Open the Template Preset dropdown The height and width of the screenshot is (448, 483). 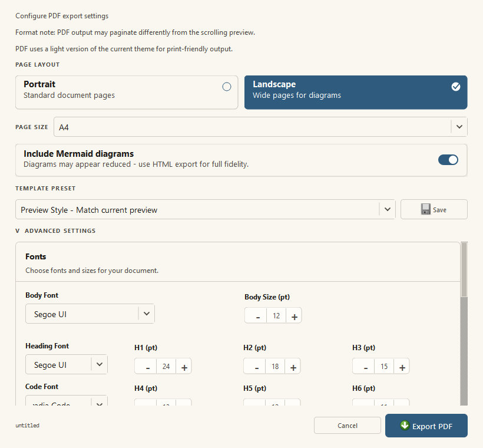205,209
